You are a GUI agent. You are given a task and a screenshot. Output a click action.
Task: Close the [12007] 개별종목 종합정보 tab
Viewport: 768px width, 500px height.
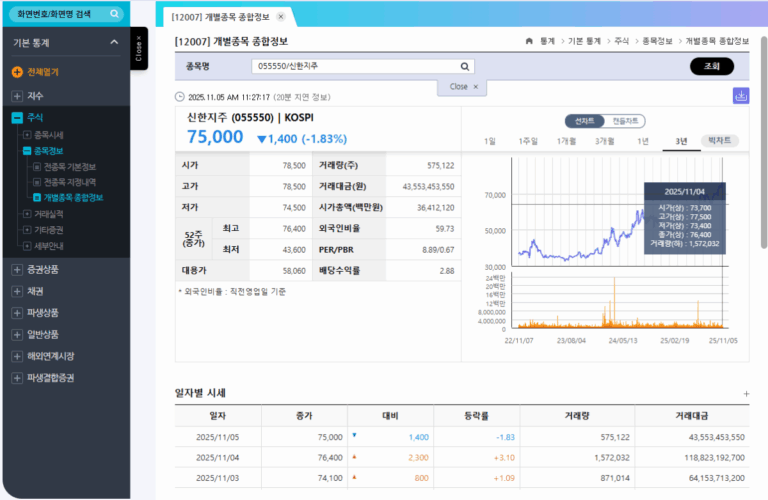pyautogui.click(x=281, y=17)
